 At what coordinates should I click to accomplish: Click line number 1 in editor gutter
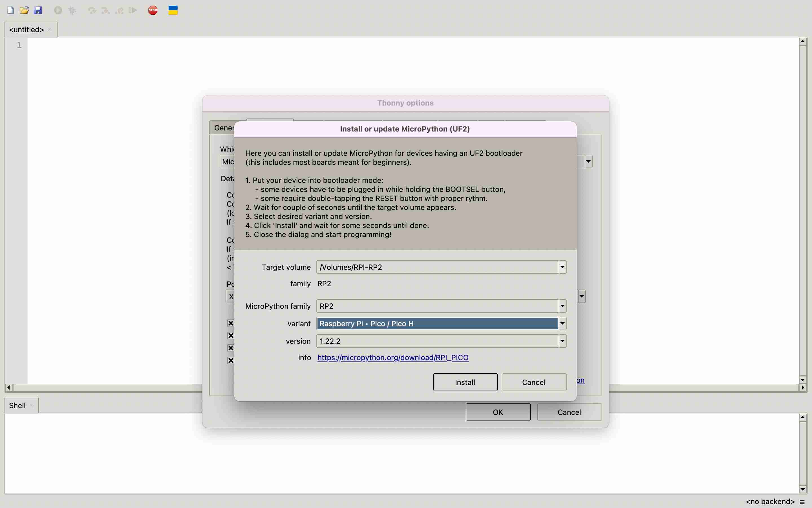point(19,45)
